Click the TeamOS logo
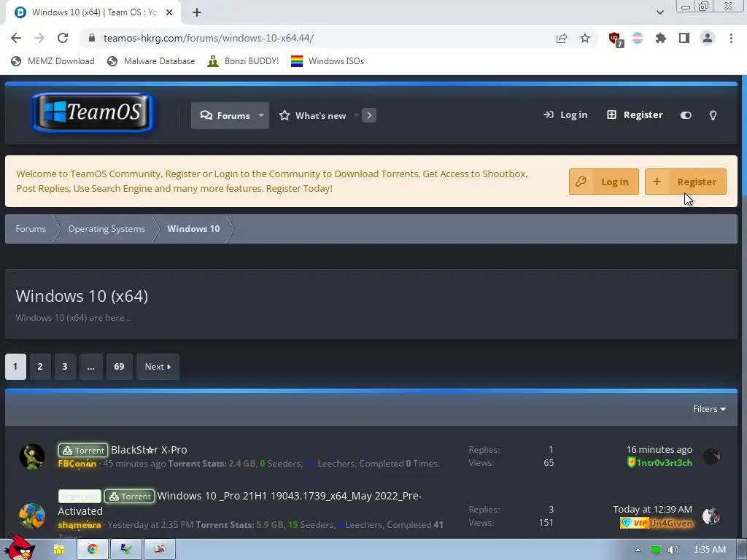Image resolution: width=747 pixels, height=560 pixels. (93, 112)
